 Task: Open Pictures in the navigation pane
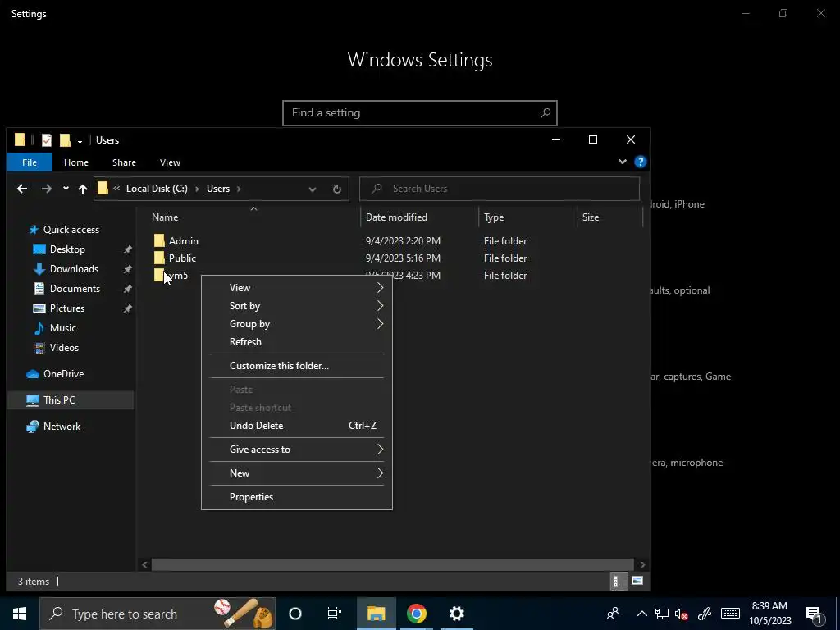(67, 308)
